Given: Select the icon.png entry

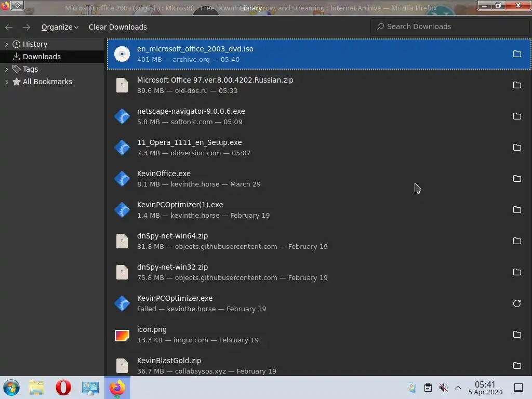Looking at the screenshot, I should click(319, 335).
